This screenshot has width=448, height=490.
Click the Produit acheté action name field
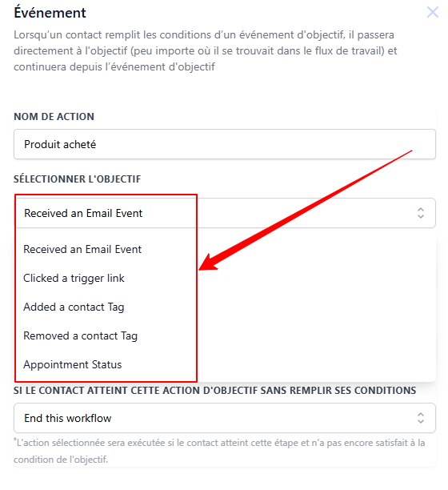pos(225,144)
